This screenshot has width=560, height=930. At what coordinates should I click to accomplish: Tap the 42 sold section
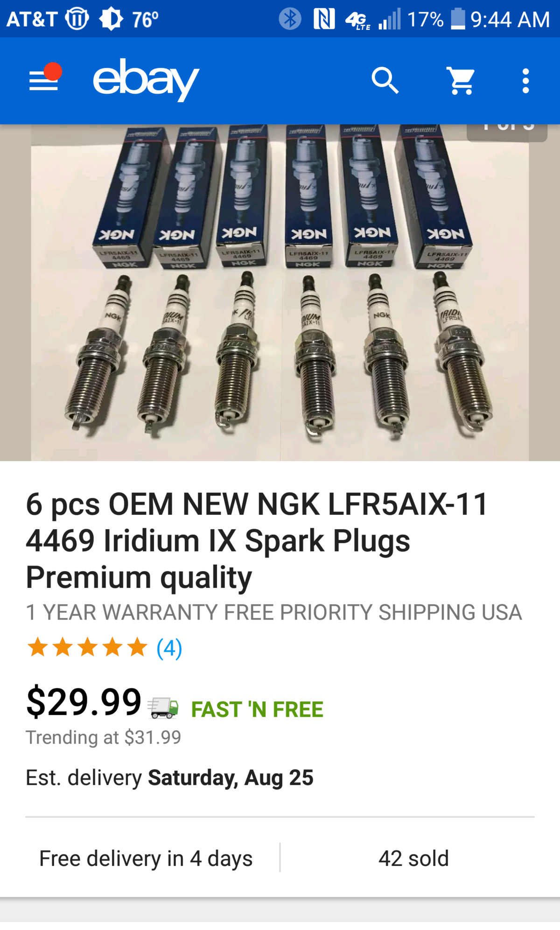point(413,858)
